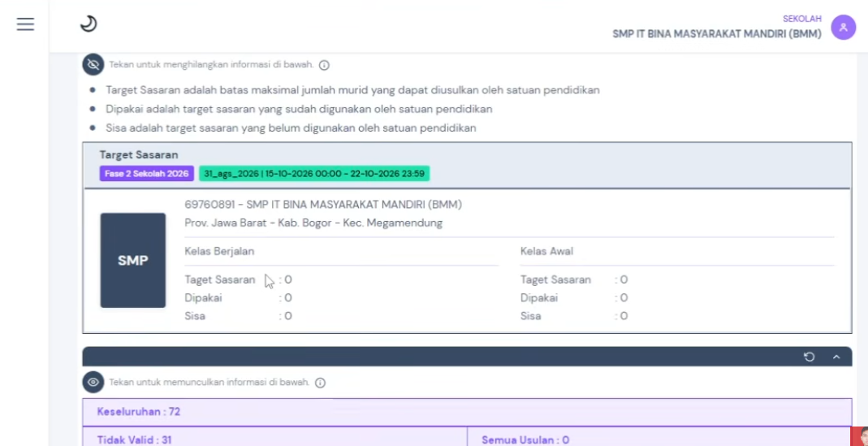This screenshot has height=446, width=868.
Task: Click the 'Fase 2 Sekolah 2026' badge
Action: 147,173
